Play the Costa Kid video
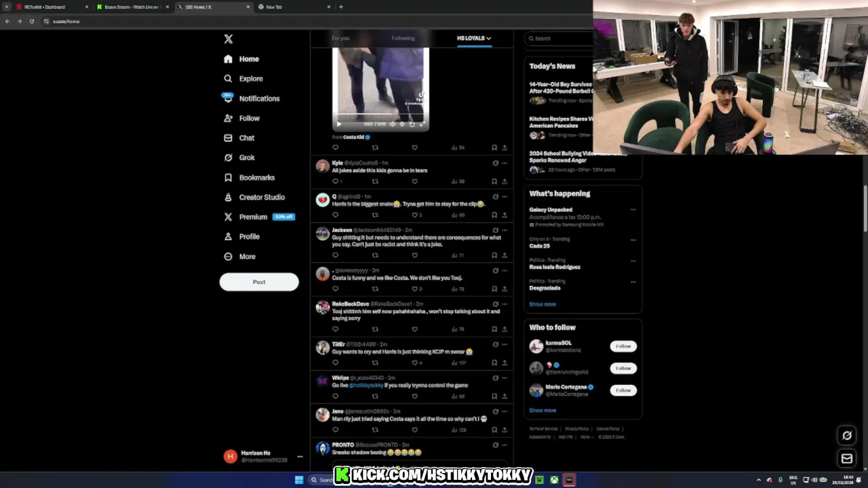 339,124
